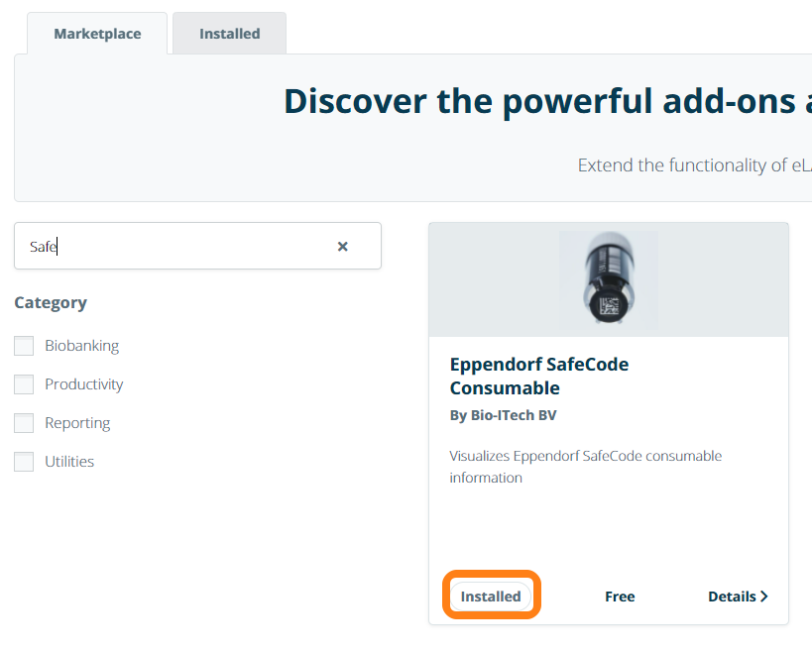Check the Reporting category filter
The height and width of the screenshot is (652, 812).
[x=24, y=423]
